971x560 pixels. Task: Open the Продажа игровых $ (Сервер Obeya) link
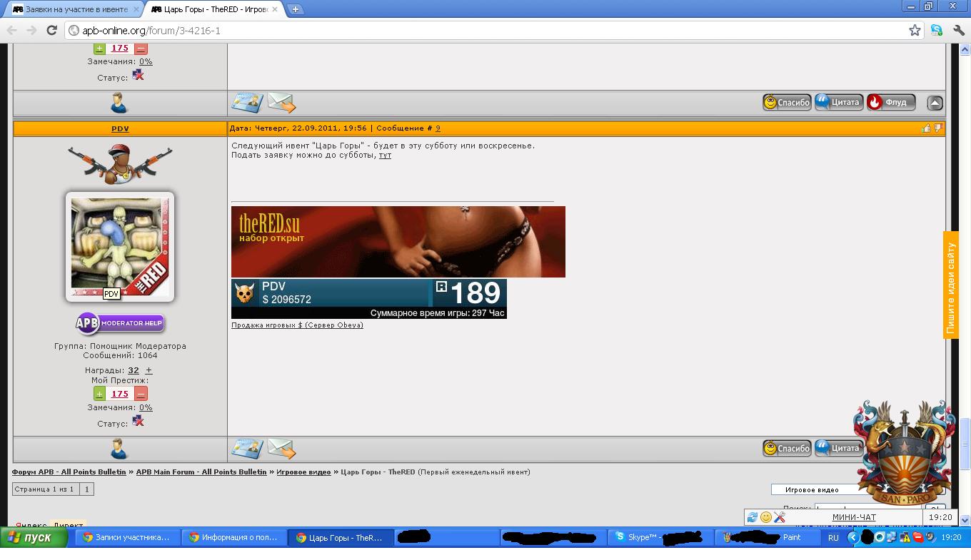point(297,325)
